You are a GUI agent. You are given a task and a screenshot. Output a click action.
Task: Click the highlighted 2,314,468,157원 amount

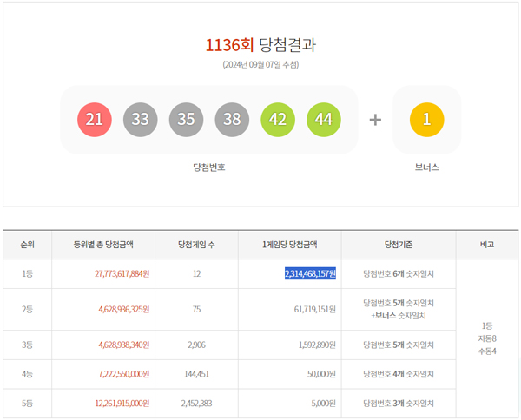coord(310,273)
